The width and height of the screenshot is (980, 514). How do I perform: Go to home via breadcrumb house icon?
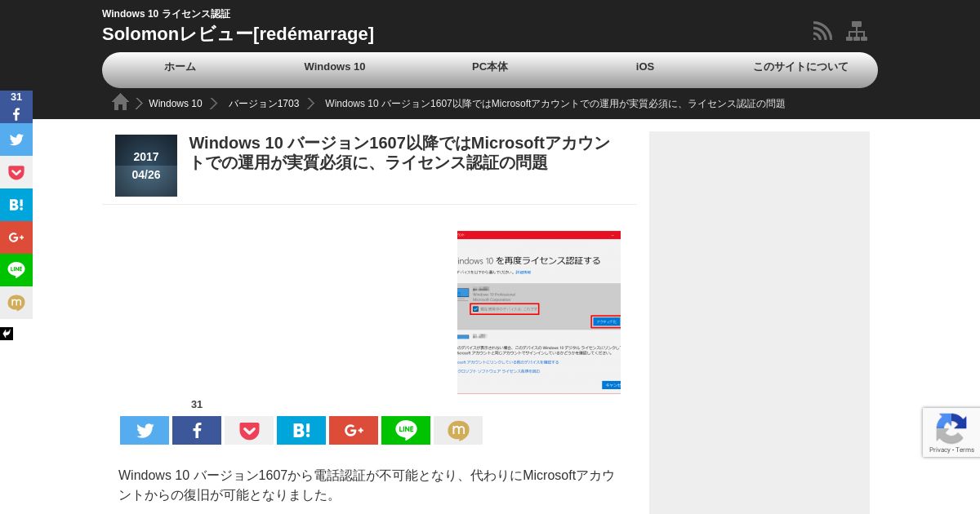(121, 102)
